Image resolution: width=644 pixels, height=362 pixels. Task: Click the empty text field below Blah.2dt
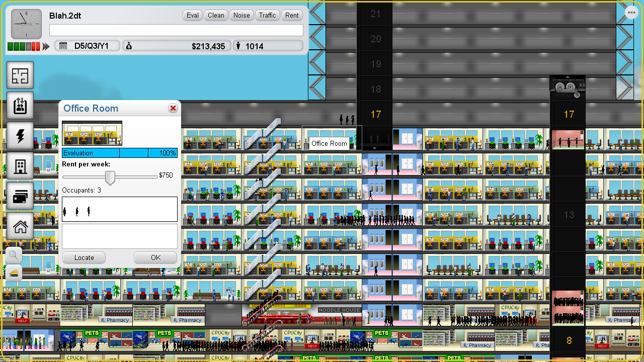(x=176, y=31)
